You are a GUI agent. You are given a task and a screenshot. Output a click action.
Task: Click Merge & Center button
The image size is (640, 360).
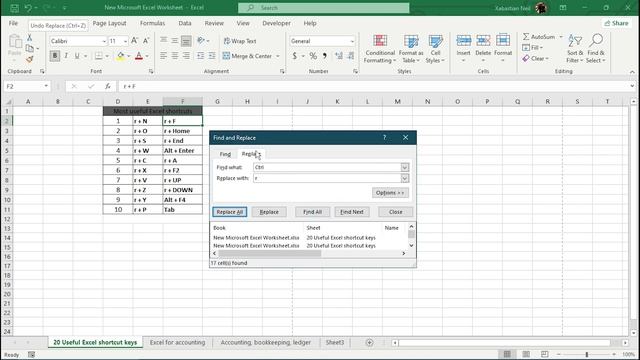(248, 56)
